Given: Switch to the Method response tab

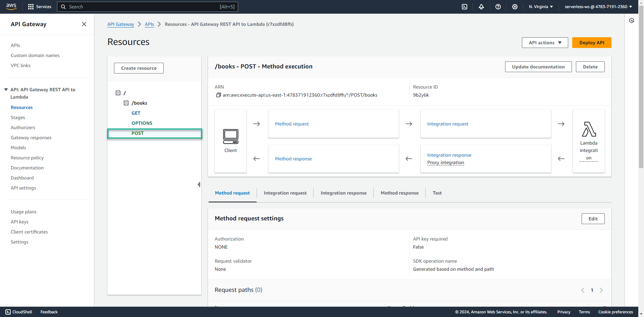Looking at the screenshot, I should pos(399,193).
